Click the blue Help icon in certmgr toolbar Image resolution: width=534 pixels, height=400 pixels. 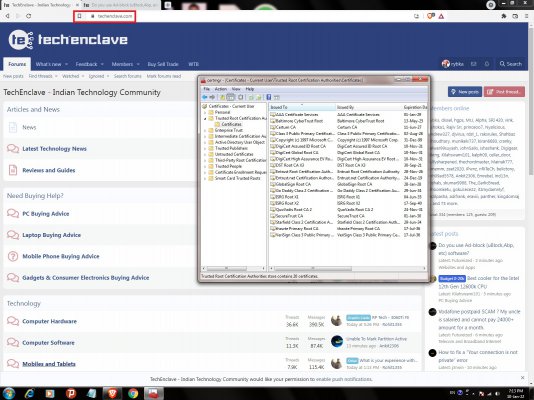(269, 97)
